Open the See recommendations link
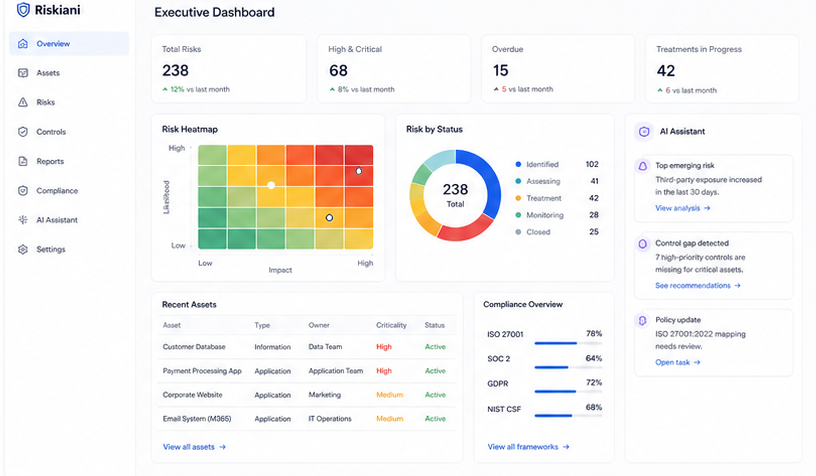816x476 pixels. point(698,286)
